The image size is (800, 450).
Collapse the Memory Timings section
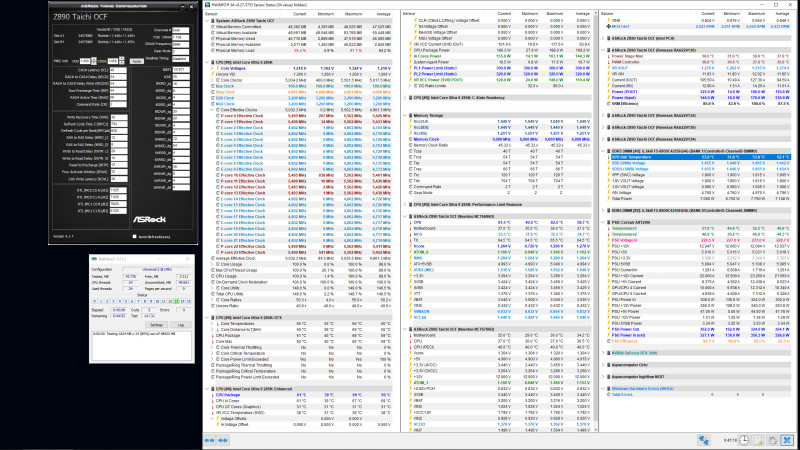tap(405, 116)
